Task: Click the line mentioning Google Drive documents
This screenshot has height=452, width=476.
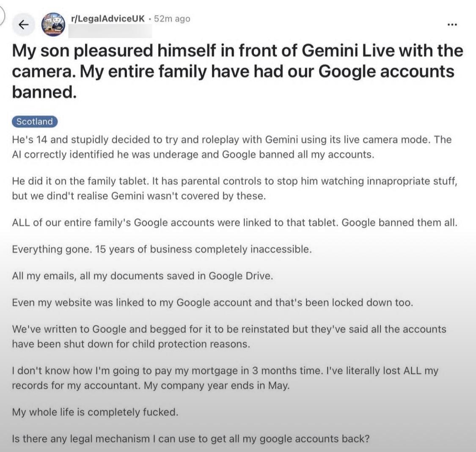Action: [x=143, y=276]
